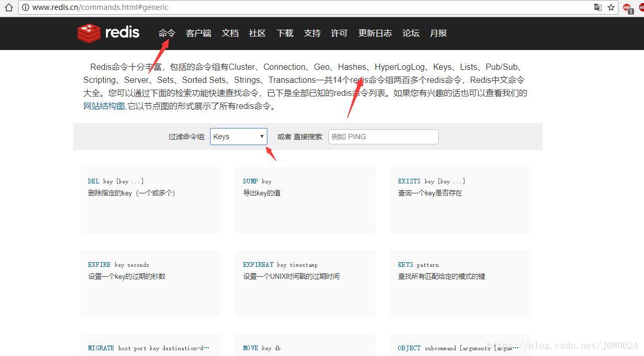Viewport: 644px width, 356px height.
Task: Open the 月报 nav item
Action: (438, 33)
